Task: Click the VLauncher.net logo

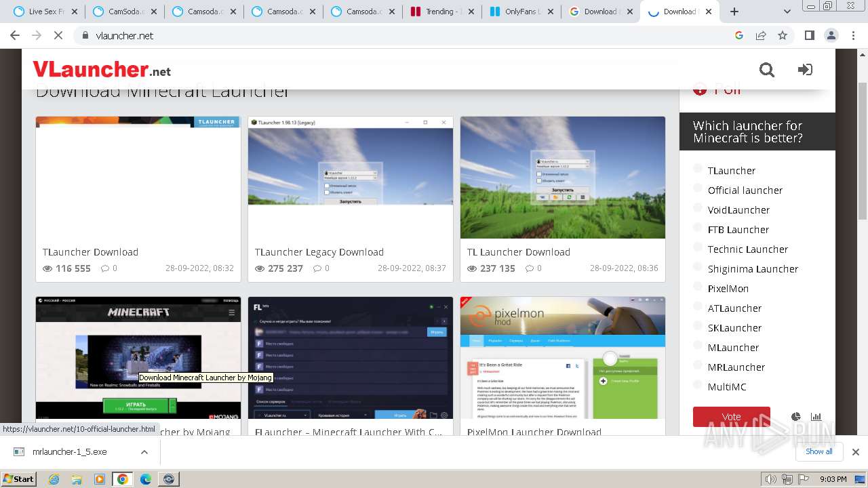Action: click(102, 69)
